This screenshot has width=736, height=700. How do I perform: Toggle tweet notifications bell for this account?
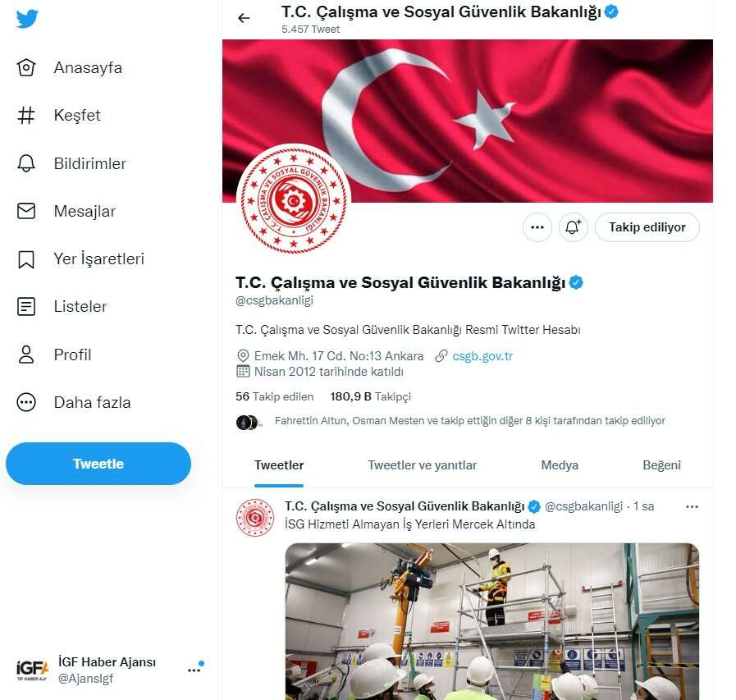(x=573, y=227)
